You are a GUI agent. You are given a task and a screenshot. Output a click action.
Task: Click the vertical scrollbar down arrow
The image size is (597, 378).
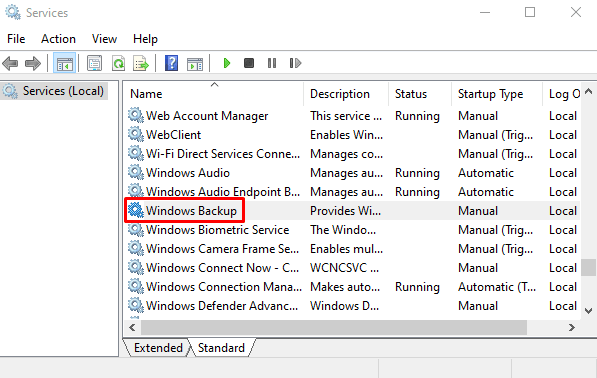click(x=589, y=311)
